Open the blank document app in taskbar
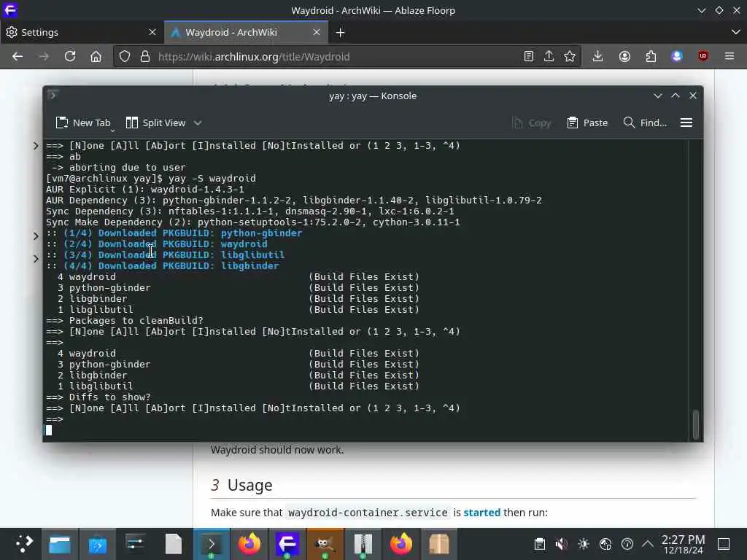This screenshot has height=560, width=747. click(174, 544)
